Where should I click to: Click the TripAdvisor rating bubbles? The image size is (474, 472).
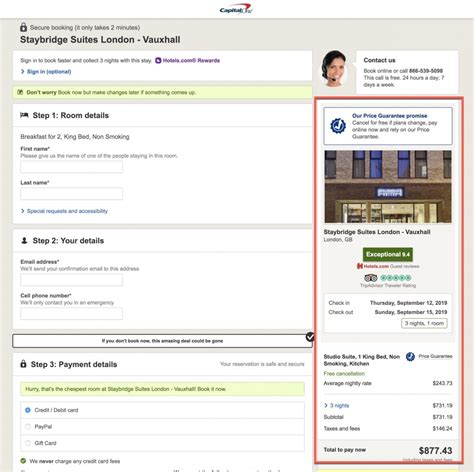tap(396, 278)
